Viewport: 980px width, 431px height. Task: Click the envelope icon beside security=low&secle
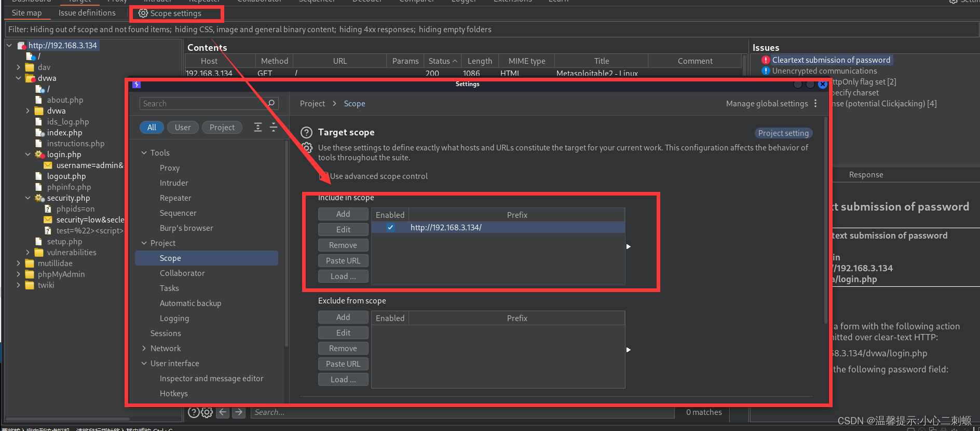48,220
